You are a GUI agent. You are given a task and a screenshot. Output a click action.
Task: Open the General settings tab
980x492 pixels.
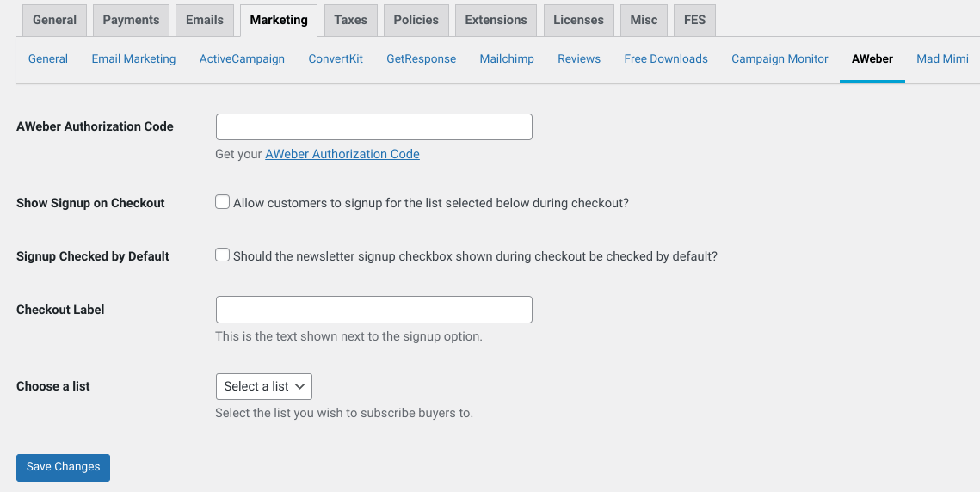[x=54, y=20]
